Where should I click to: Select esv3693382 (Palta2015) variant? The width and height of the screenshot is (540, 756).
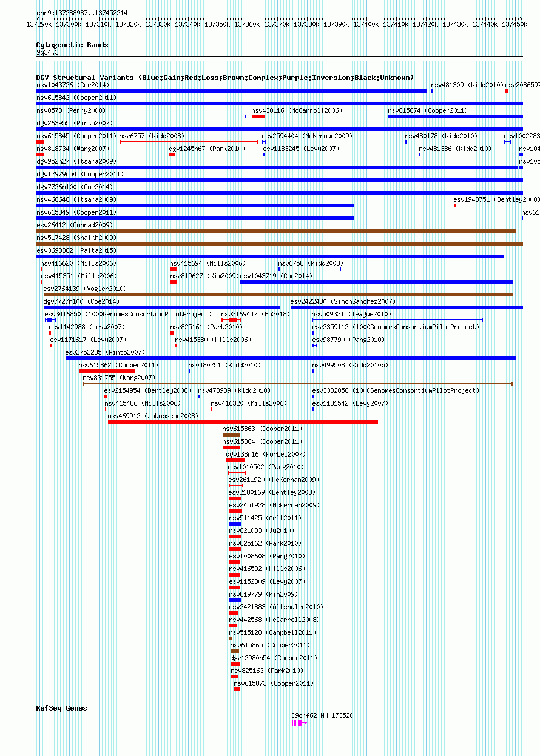tap(76, 250)
